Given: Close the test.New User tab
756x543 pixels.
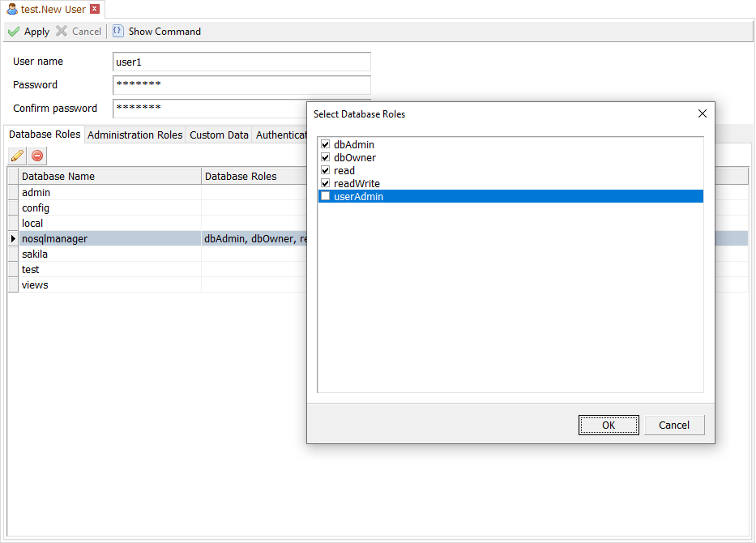Looking at the screenshot, I should pos(95,9).
